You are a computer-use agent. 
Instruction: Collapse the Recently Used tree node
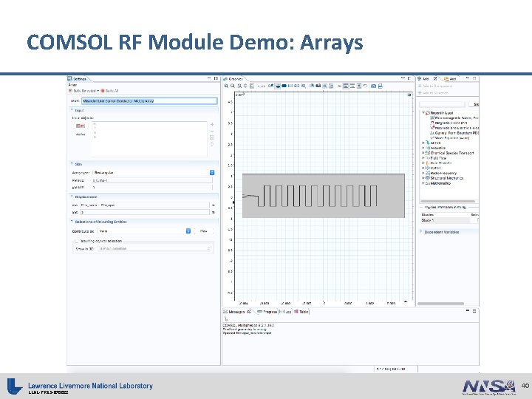[423, 112]
